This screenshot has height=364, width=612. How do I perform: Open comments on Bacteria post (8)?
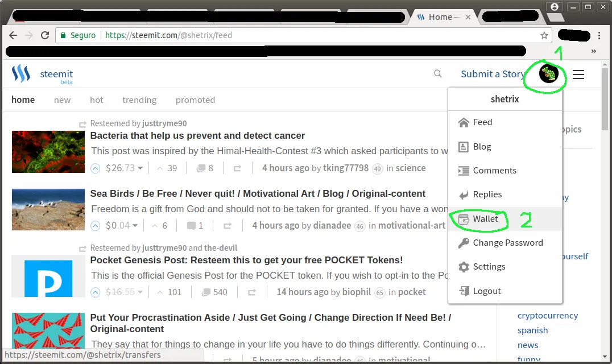point(205,168)
